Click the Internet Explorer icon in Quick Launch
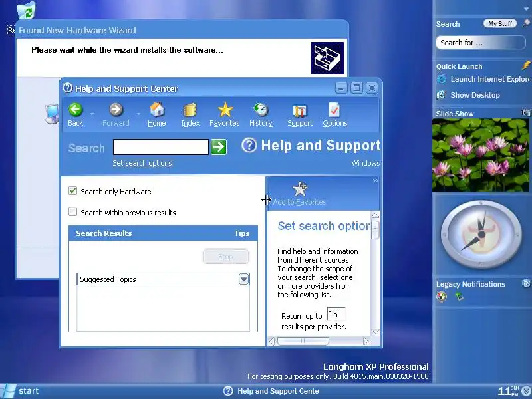Viewport: 532px width, 399px height. pyautogui.click(x=442, y=79)
